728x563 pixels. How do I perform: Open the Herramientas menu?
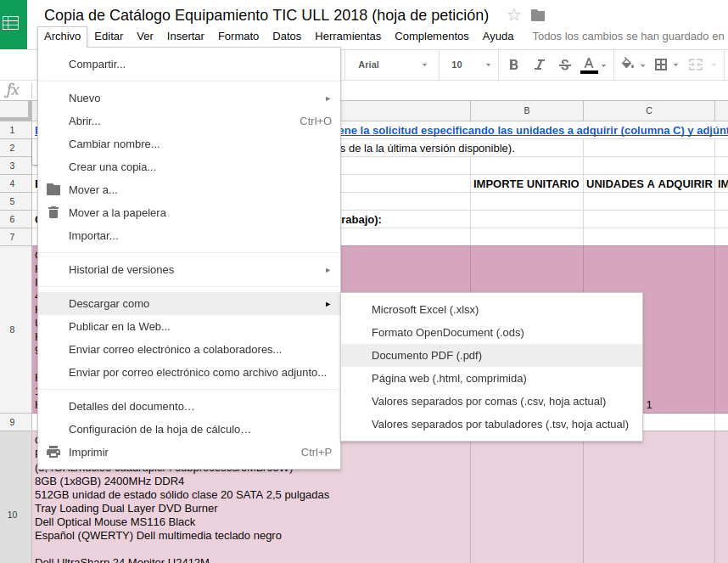[x=347, y=36]
